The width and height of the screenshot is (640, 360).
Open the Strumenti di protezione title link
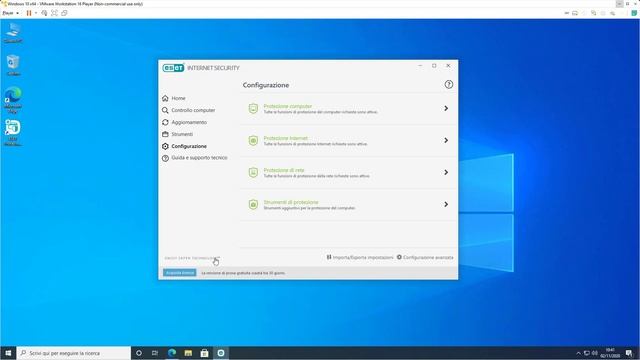291,202
